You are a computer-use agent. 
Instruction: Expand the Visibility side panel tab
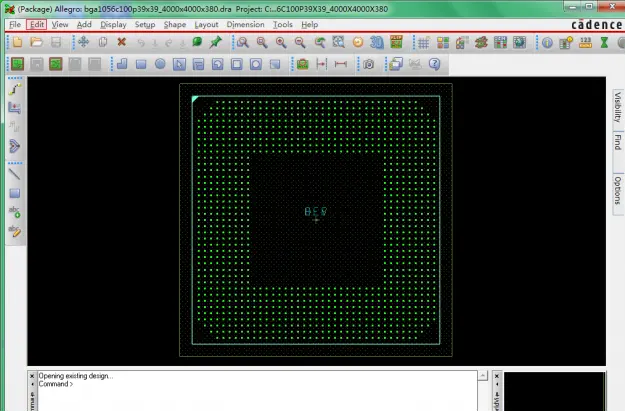[x=618, y=107]
